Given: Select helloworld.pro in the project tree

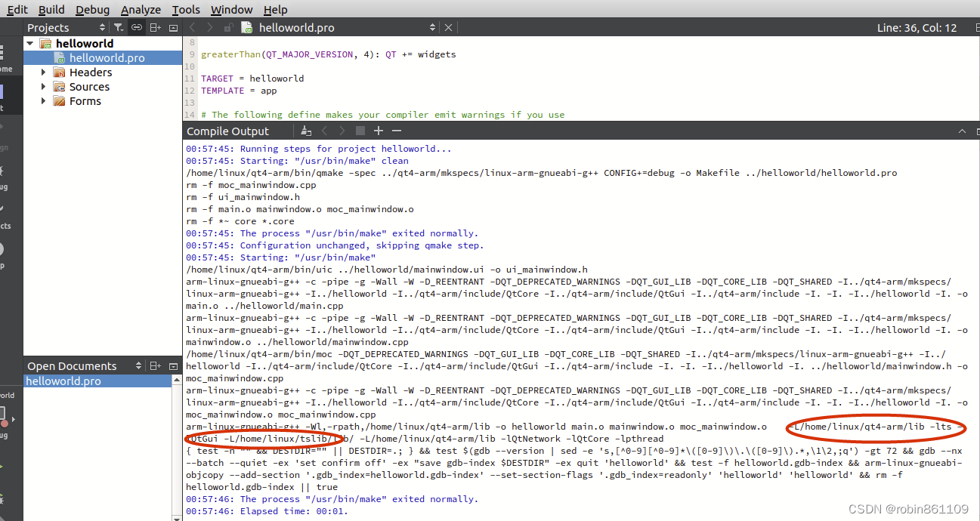Looking at the screenshot, I should pos(103,57).
